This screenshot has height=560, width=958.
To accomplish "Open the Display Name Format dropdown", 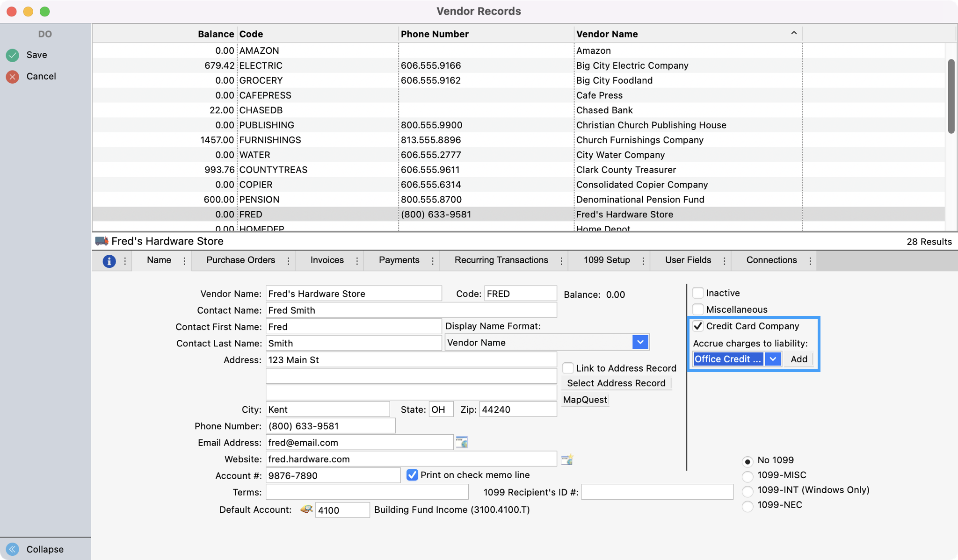I will (640, 342).
